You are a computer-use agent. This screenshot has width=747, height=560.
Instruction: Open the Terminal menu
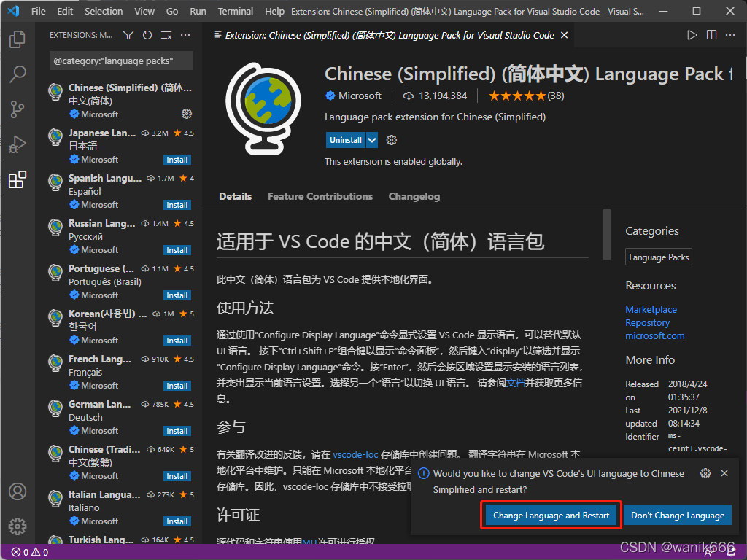(236, 11)
